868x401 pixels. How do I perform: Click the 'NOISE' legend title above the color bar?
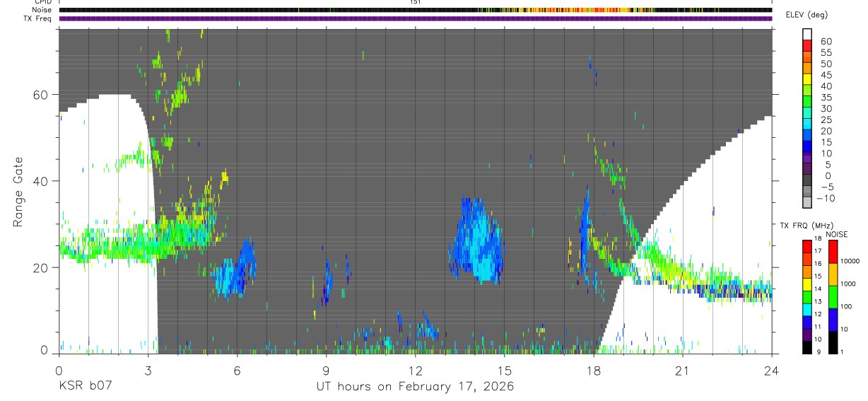[837, 234]
